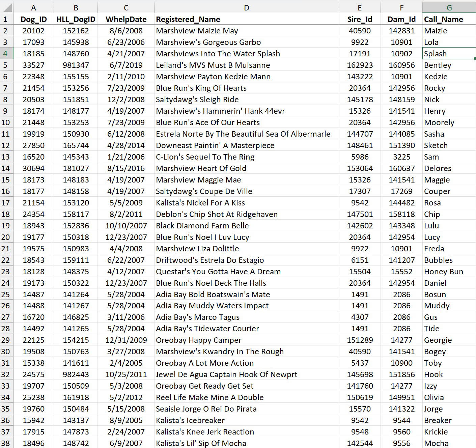Click the Select All corner triangle
The image size is (476, 448).
pyautogui.click(x=6, y=7)
